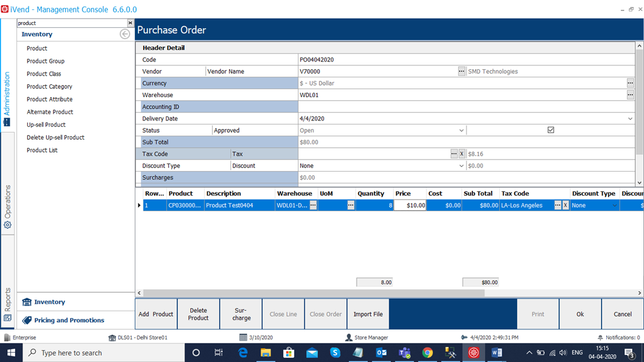Viewport: 644px width, 362px height.
Task: Click Store Manager user in status bar
Action: pyautogui.click(x=367, y=338)
